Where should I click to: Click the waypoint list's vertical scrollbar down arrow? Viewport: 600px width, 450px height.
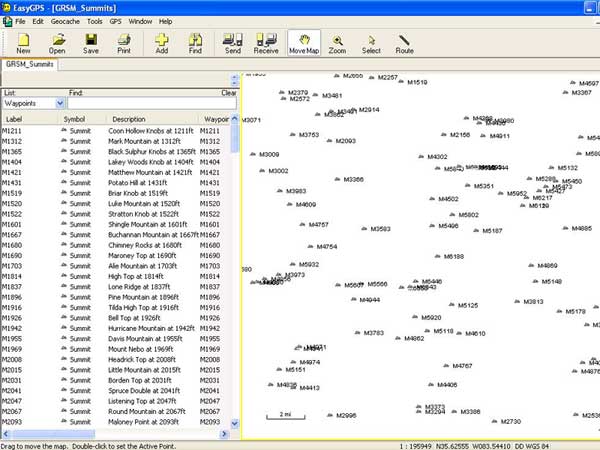point(235,423)
